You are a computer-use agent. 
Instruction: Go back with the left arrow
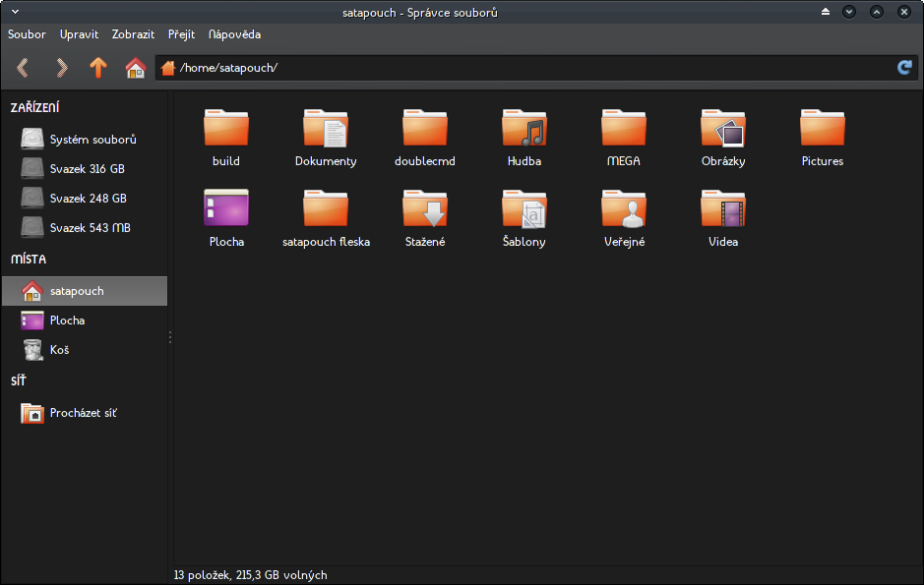click(23, 68)
